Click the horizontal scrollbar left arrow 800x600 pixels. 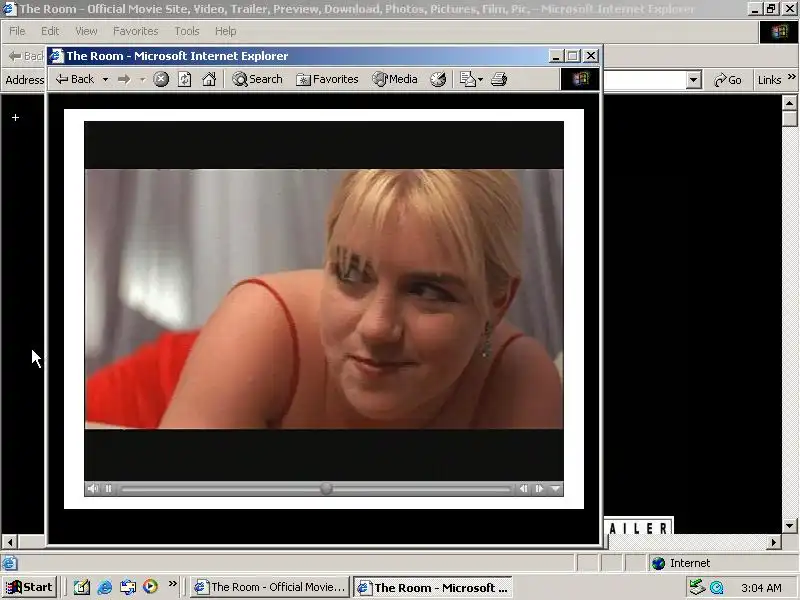(10, 541)
